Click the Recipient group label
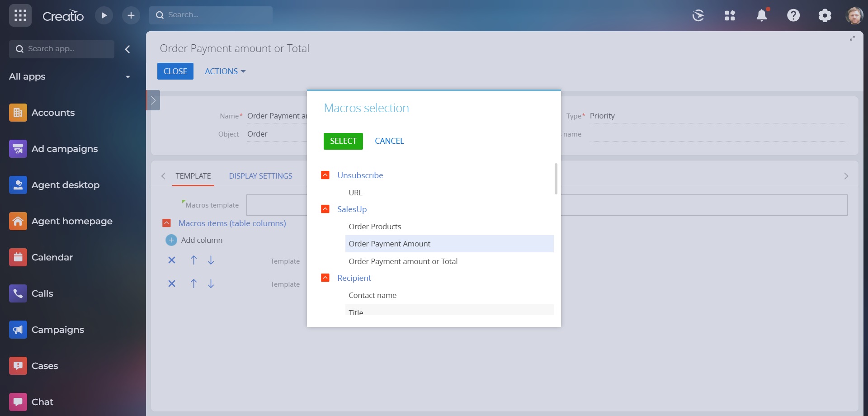 [x=354, y=278]
